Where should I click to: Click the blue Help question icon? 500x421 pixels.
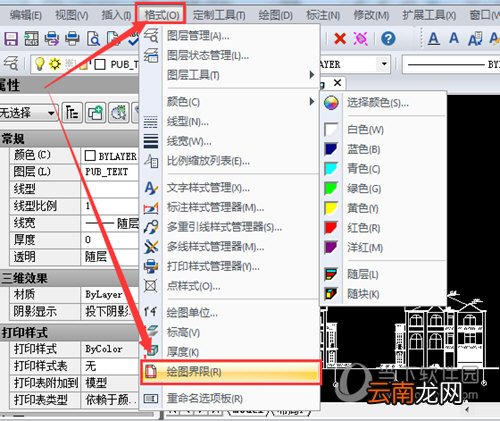388,39
